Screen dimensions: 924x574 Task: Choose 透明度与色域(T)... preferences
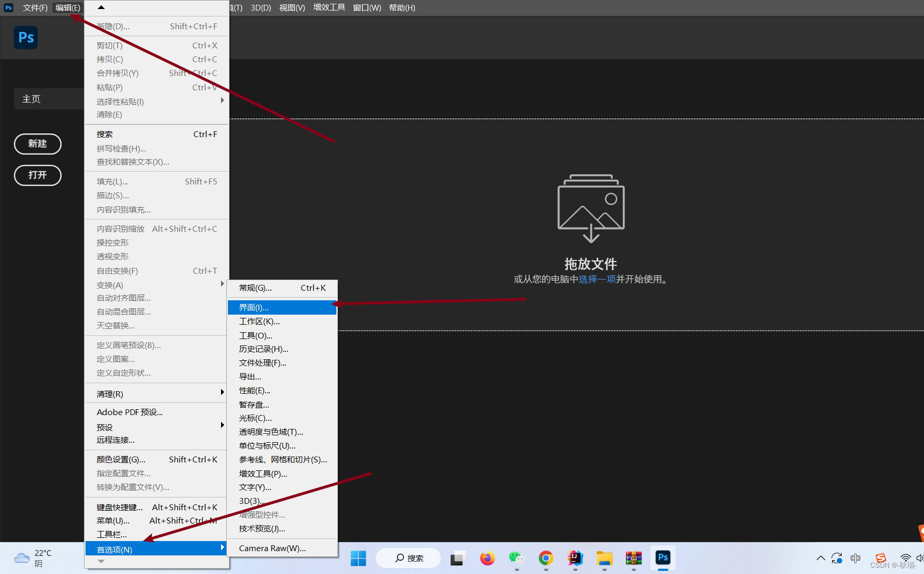(x=282, y=432)
